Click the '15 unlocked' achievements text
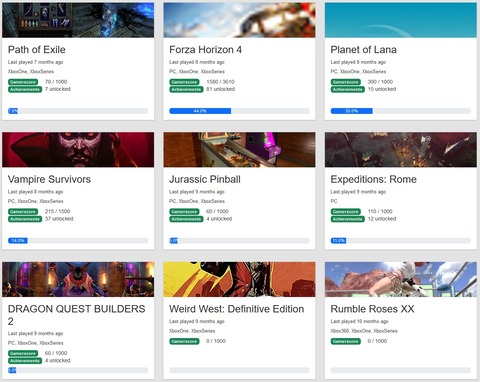 click(x=382, y=89)
